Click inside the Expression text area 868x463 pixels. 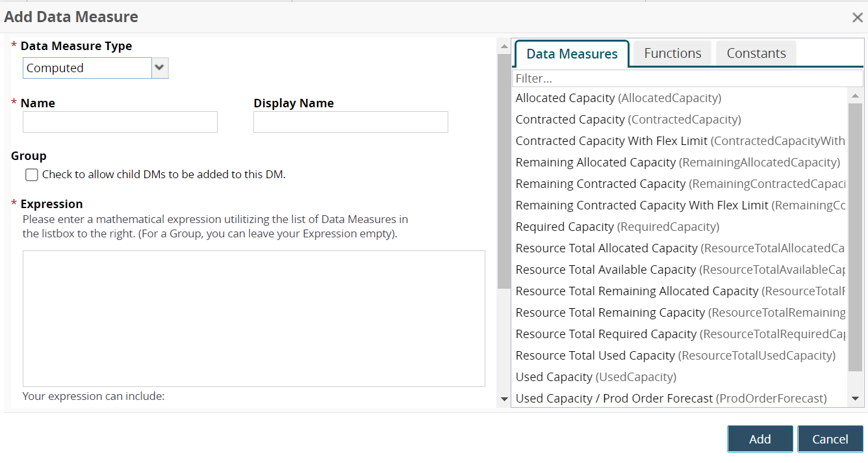point(253,319)
